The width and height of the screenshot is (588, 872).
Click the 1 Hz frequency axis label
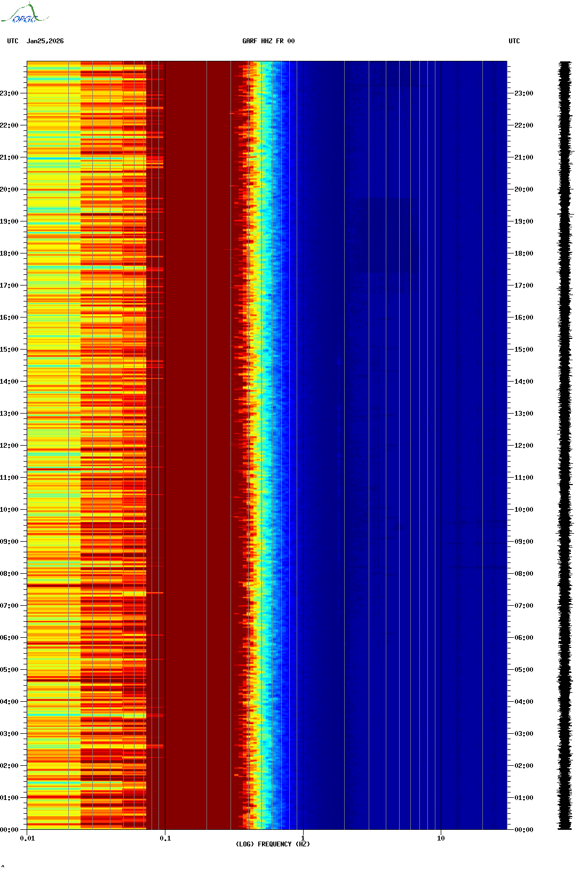click(303, 838)
